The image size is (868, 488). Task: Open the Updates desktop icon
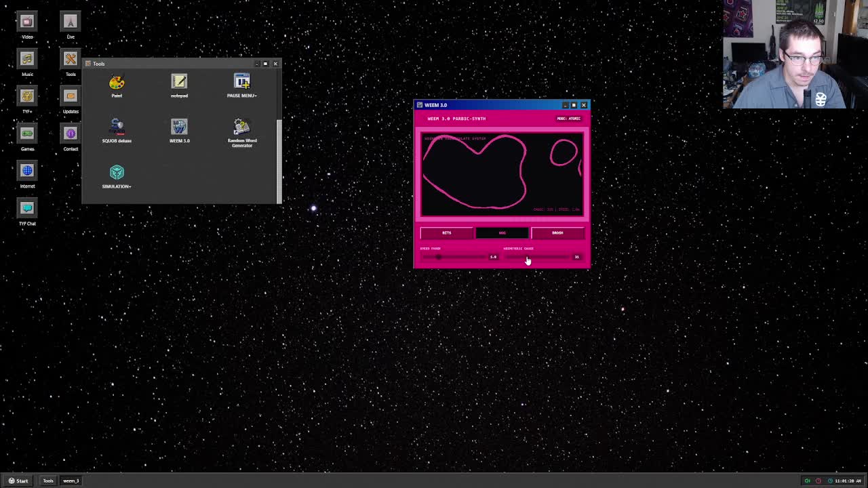point(71,100)
